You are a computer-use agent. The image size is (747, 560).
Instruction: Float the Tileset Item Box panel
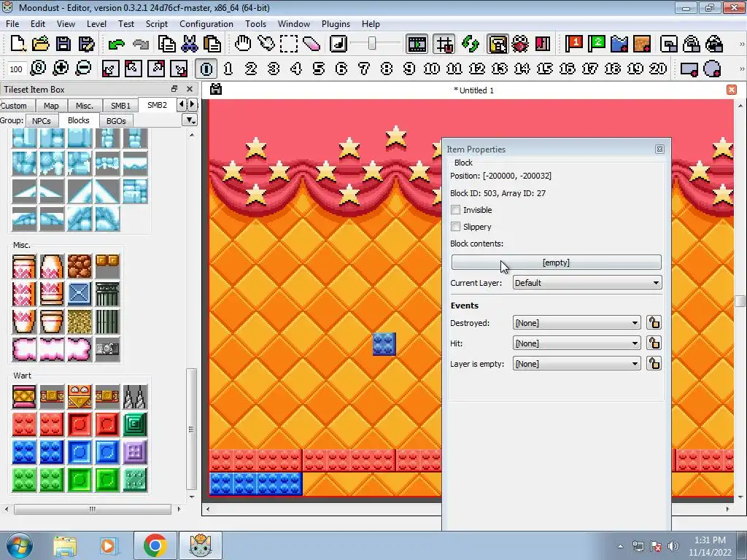(x=174, y=89)
